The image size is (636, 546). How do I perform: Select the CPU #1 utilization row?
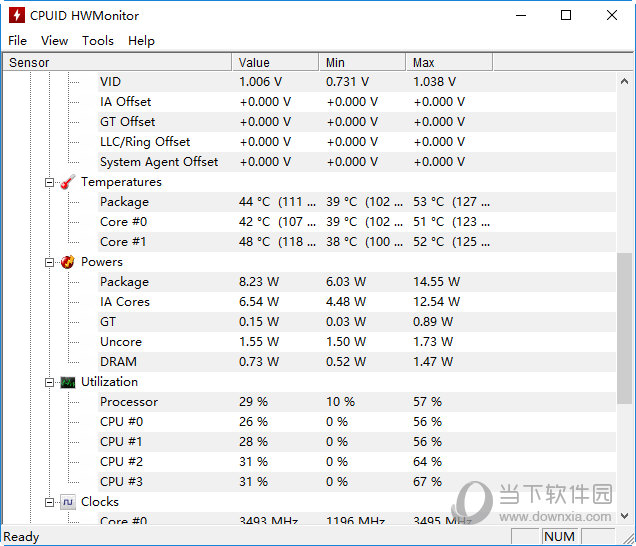(x=357, y=441)
